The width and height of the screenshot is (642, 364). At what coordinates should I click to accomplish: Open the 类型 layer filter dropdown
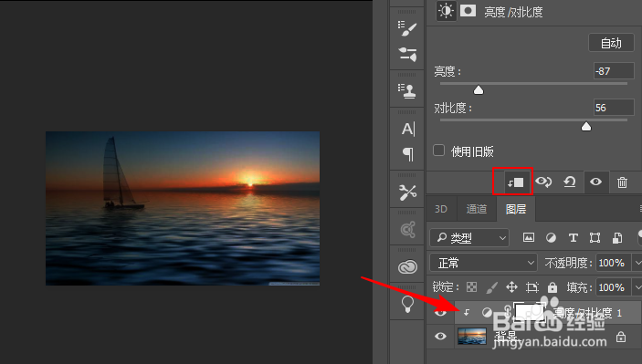coord(469,237)
